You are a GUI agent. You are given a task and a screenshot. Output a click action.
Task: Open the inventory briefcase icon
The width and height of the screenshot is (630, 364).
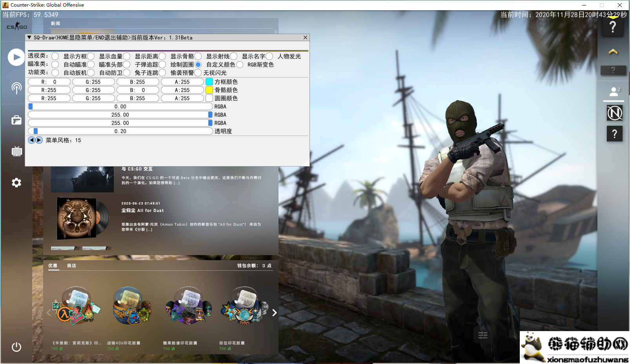pyautogui.click(x=16, y=120)
